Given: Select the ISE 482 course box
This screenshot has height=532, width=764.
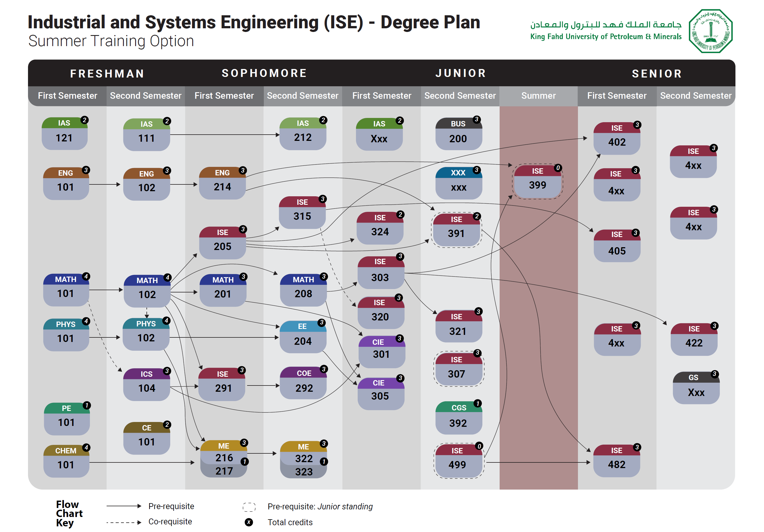Looking at the screenshot, I should (x=617, y=461).
